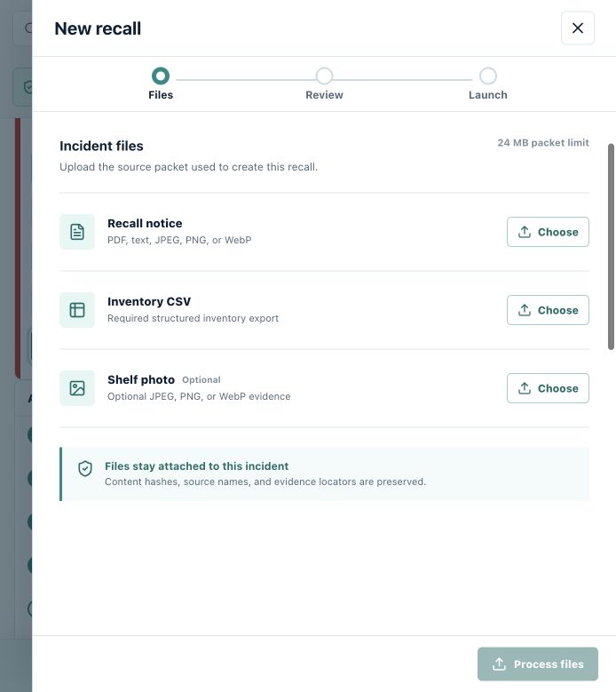Select the Launch step circle
The image size is (616, 692).
point(488,76)
